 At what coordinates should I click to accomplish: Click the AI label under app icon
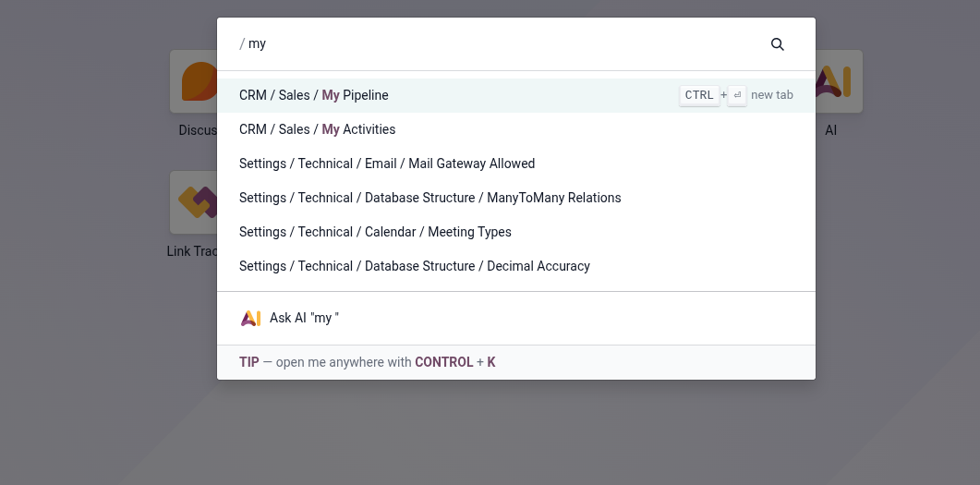831,130
